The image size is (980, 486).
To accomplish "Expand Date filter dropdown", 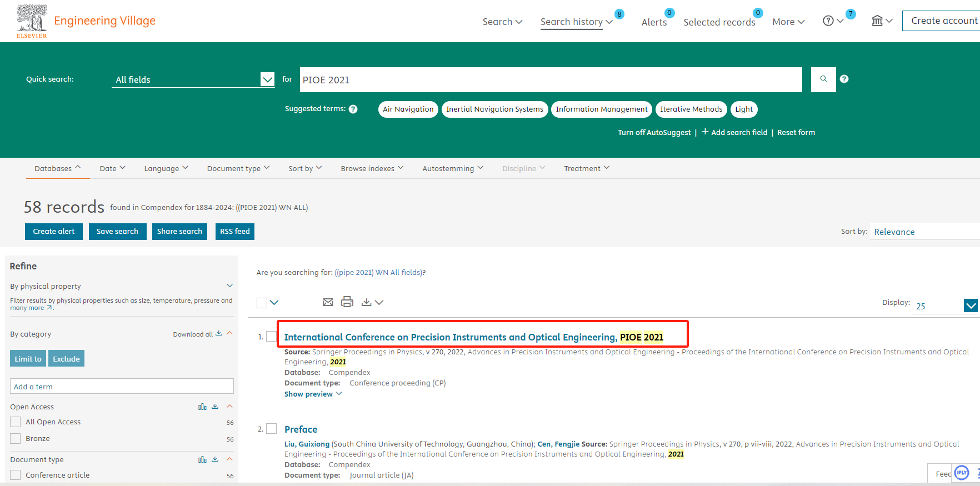I will (113, 168).
